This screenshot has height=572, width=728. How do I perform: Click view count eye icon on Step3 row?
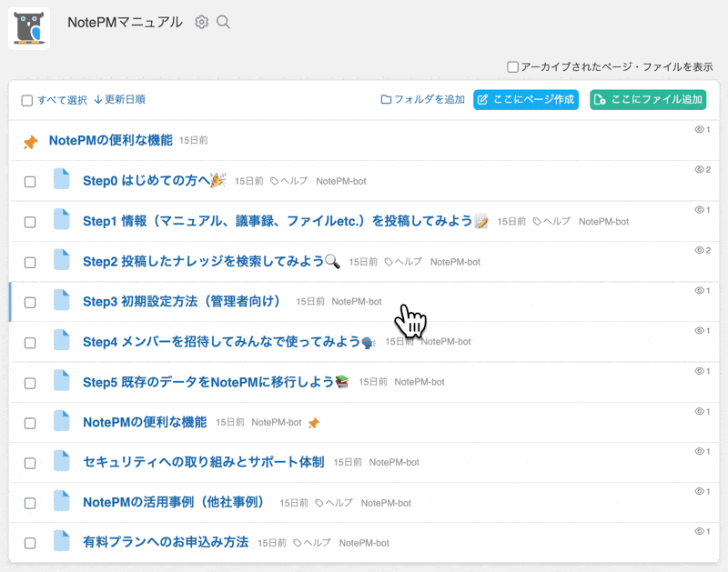(x=699, y=290)
